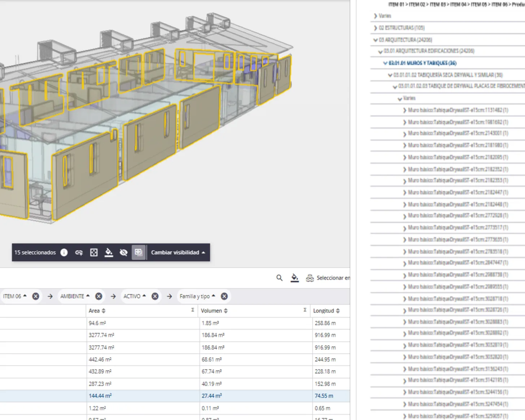The width and height of the screenshot is (525, 420).
Task: Remove the Familia y tipo grouping chip
Action: 224,296
